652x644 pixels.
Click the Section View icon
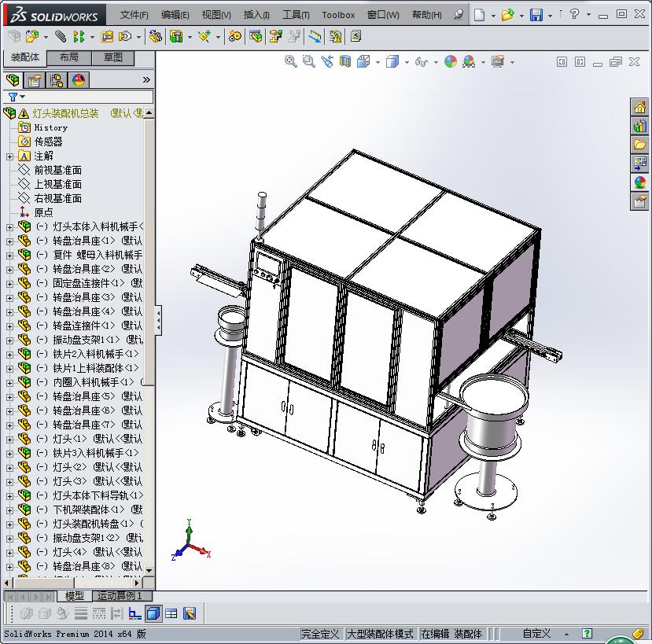click(345, 61)
